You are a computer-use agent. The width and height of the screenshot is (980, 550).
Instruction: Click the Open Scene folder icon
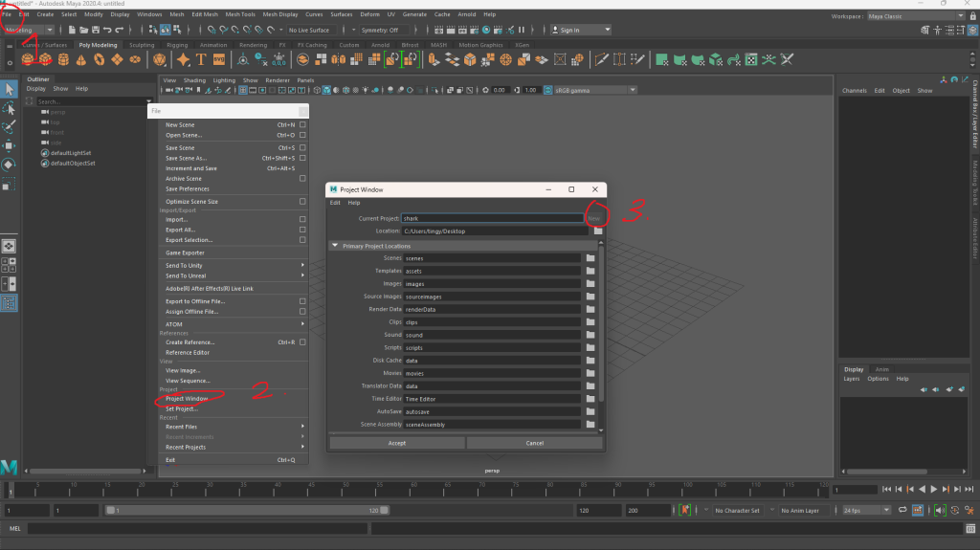tap(84, 30)
